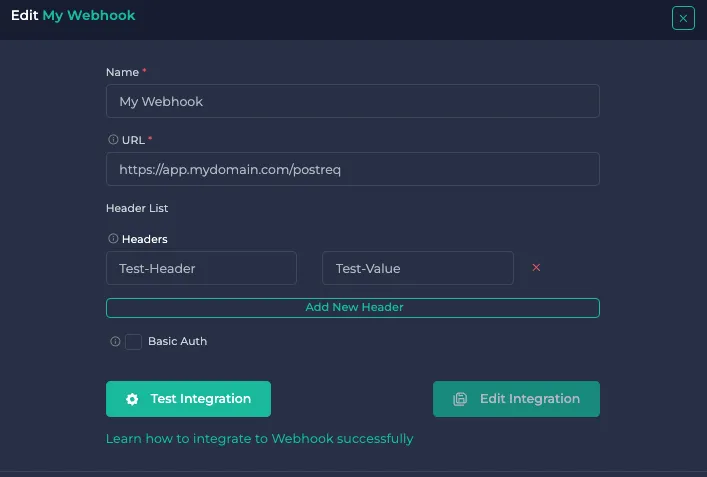Click the Test Integration button
Viewport: 707px width, 477px height.
(188, 399)
